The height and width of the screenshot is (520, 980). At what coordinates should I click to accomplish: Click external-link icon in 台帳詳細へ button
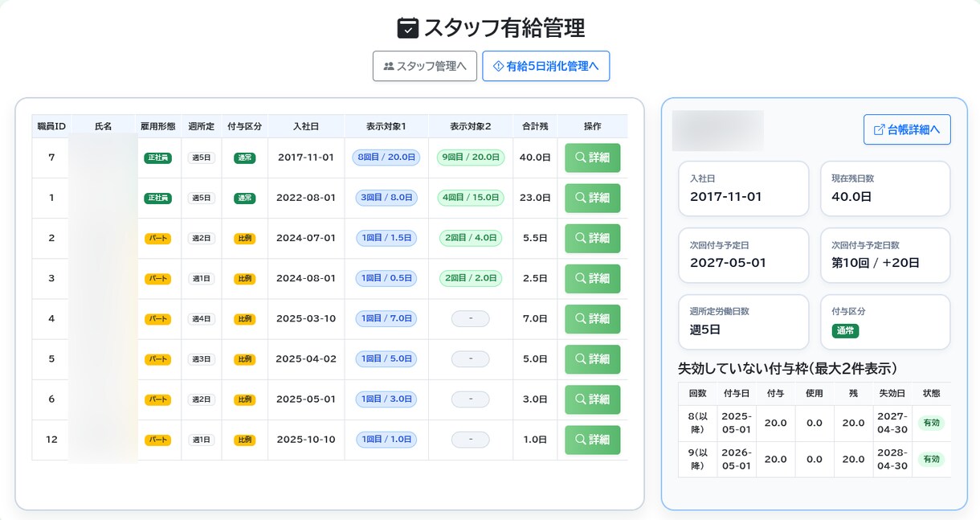880,129
